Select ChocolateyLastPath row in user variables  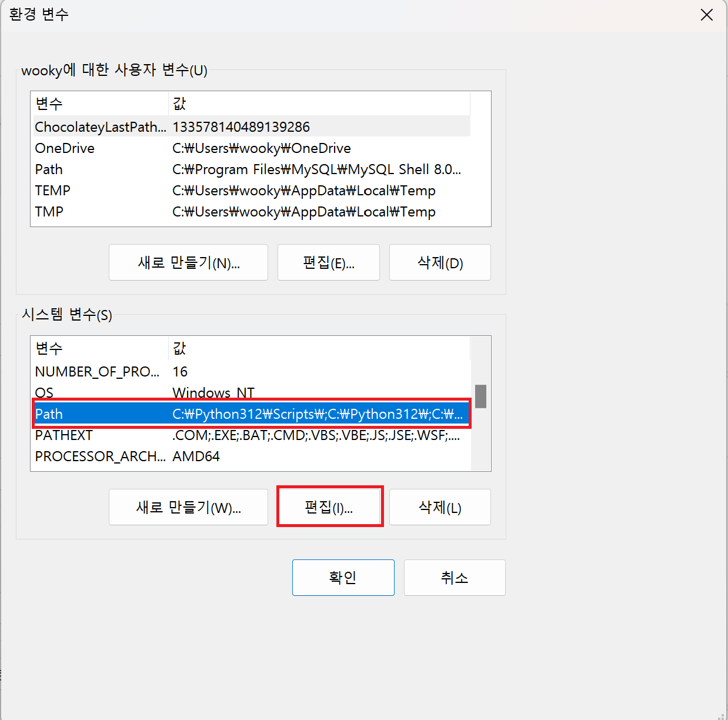(x=251, y=126)
